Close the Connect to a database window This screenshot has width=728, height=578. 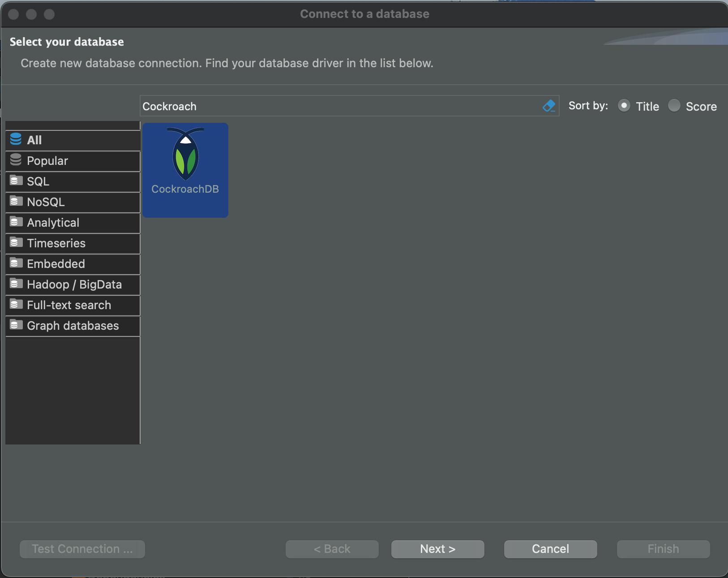[x=13, y=14]
